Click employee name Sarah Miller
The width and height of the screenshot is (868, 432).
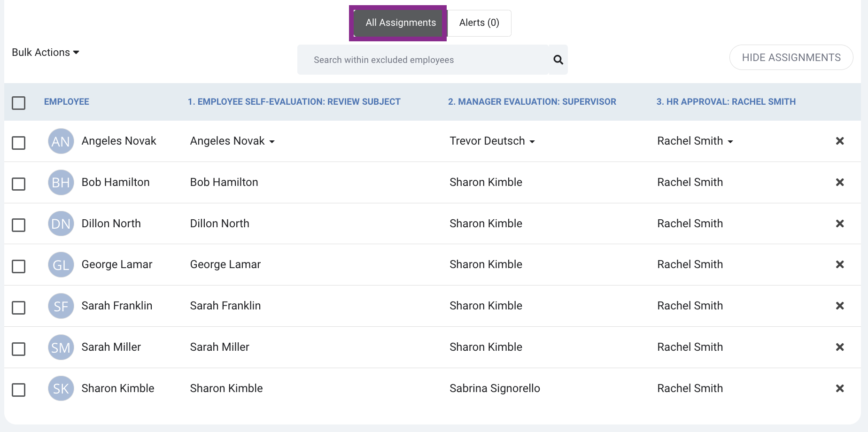(x=111, y=347)
